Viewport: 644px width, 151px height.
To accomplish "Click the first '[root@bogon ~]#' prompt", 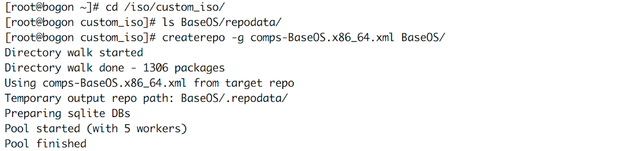I will point(52,7).
